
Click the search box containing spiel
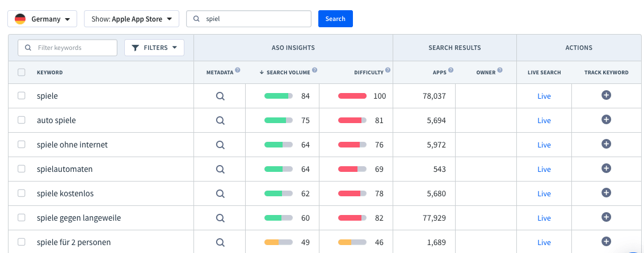coord(249,19)
